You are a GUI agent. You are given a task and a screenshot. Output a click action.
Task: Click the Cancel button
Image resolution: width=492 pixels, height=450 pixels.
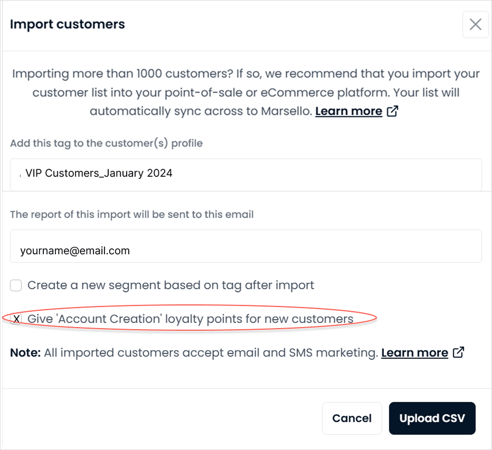tap(352, 418)
